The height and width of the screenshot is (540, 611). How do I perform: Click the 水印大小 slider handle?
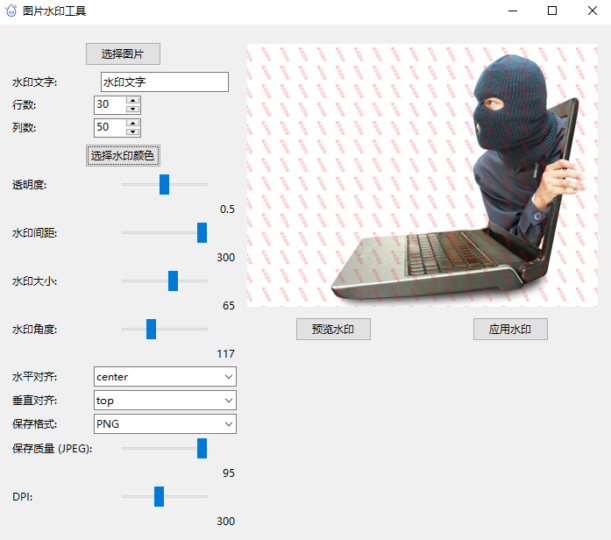(x=173, y=281)
